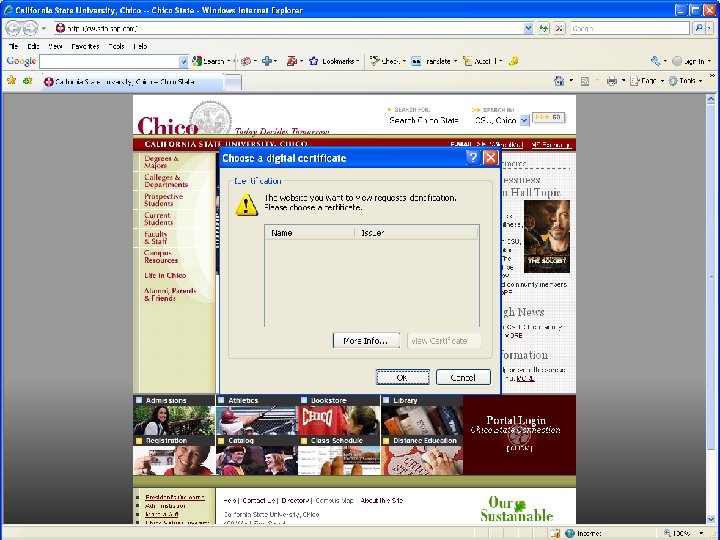The width and height of the screenshot is (720, 540).
Task: Click the Colleges & Departments link
Action: click(166, 180)
